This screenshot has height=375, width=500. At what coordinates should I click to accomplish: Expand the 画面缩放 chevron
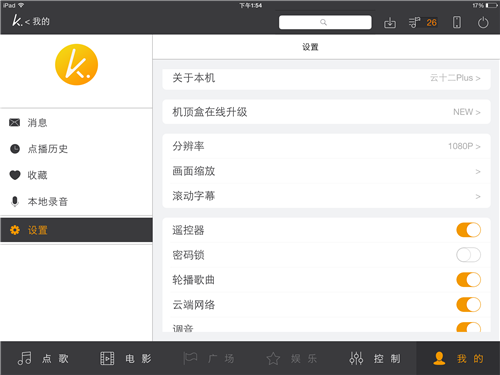click(478, 171)
